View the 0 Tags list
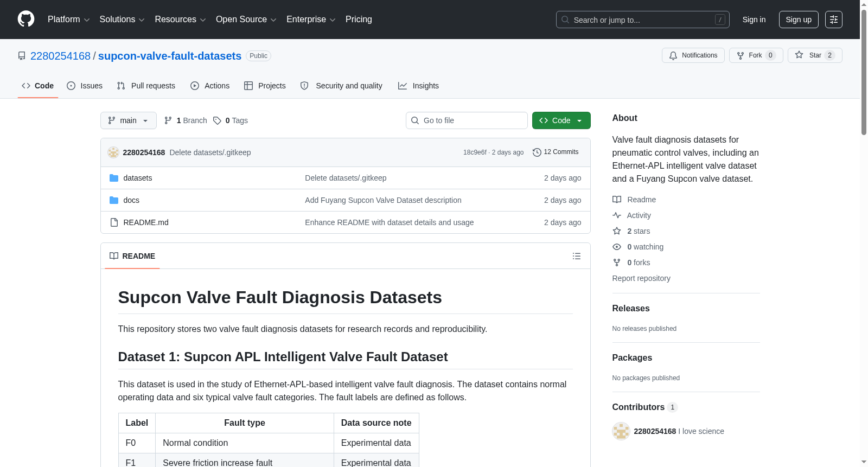The height and width of the screenshot is (467, 868). 231,120
